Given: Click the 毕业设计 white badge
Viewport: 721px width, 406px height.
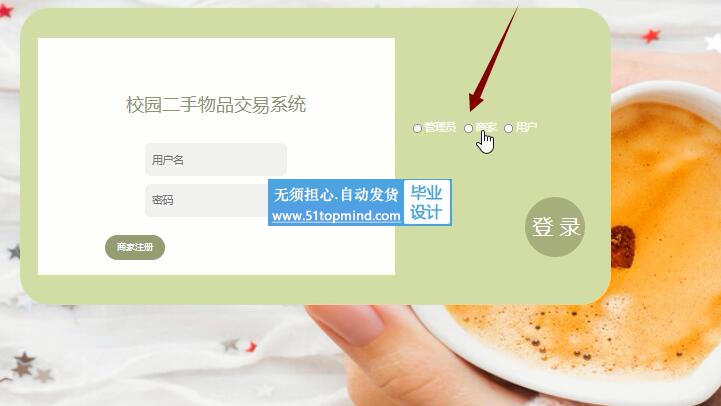Looking at the screenshot, I should [427, 202].
